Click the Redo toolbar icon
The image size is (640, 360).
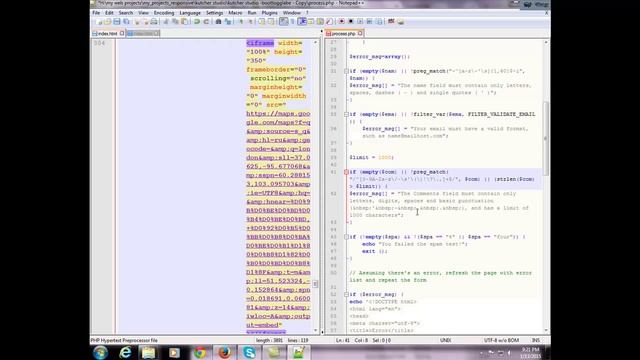pyautogui.click(x=207, y=21)
